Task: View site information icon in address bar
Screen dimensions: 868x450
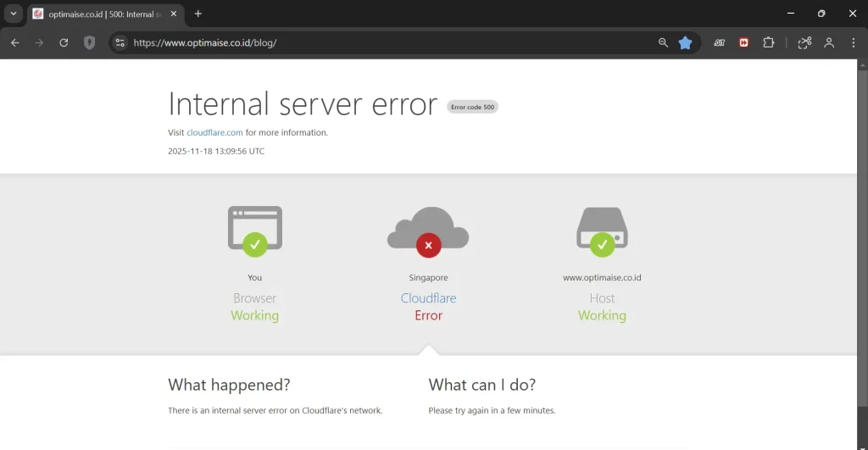Action: click(120, 42)
